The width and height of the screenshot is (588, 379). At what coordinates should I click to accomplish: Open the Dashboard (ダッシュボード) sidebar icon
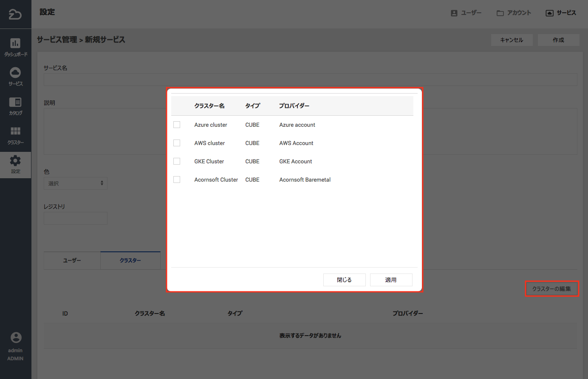click(x=15, y=43)
